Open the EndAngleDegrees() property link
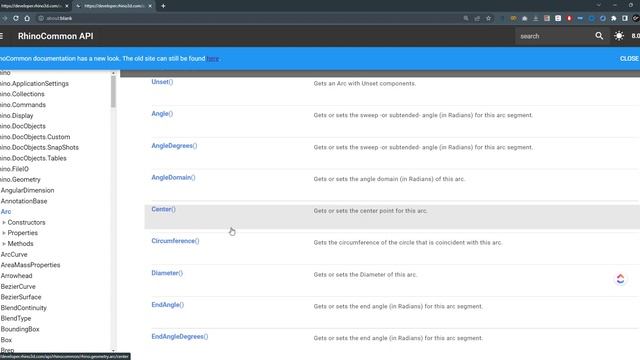640x360 pixels. (180, 336)
